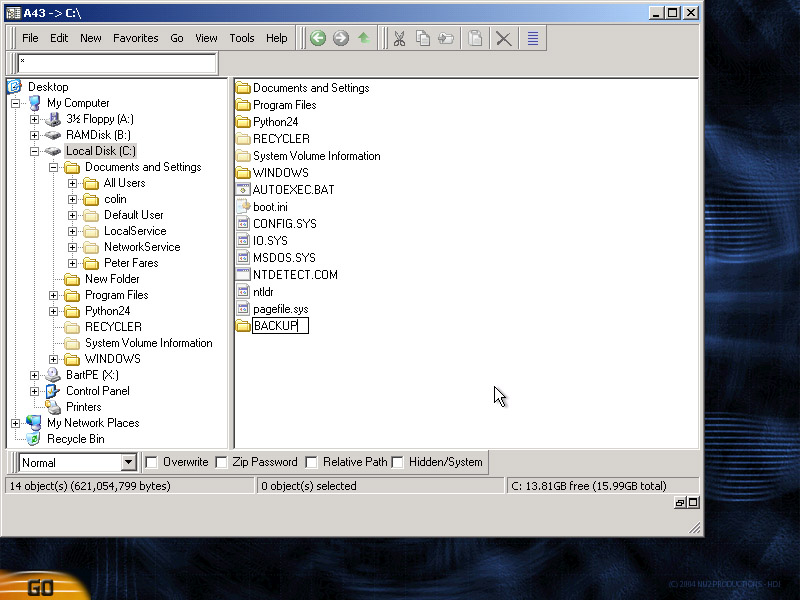Open the Normal compression dropdown
The height and width of the screenshot is (600, 800).
pos(129,463)
